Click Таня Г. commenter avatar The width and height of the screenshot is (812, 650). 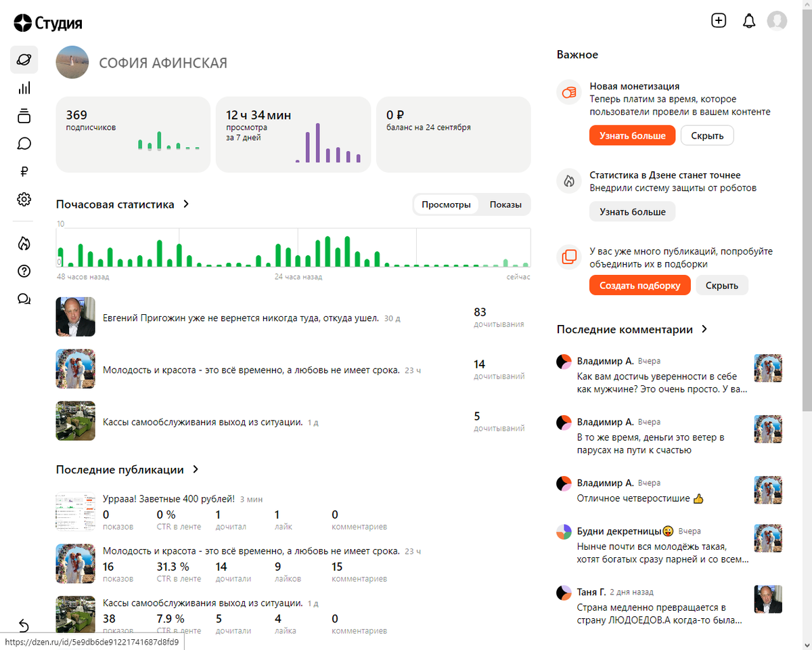(x=564, y=592)
